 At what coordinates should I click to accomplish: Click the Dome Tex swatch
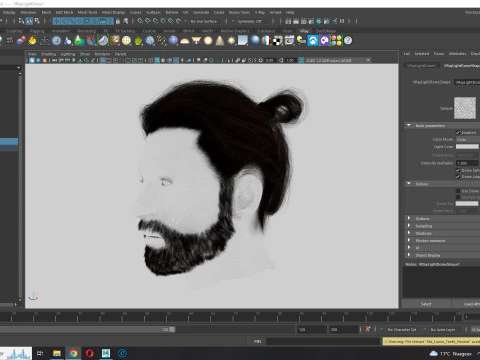coord(467,204)
